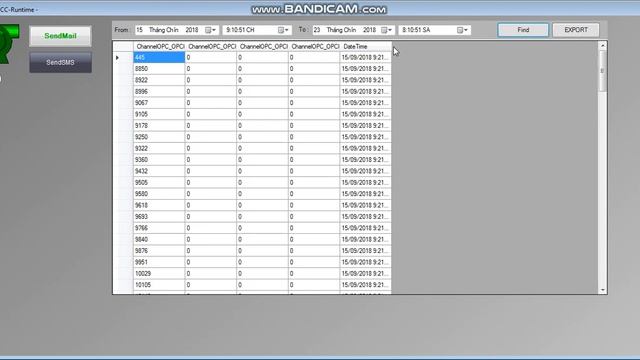This screenshot has height=360, width=640.
Task: Select cell with value 8996
Action: click(159, 92)
